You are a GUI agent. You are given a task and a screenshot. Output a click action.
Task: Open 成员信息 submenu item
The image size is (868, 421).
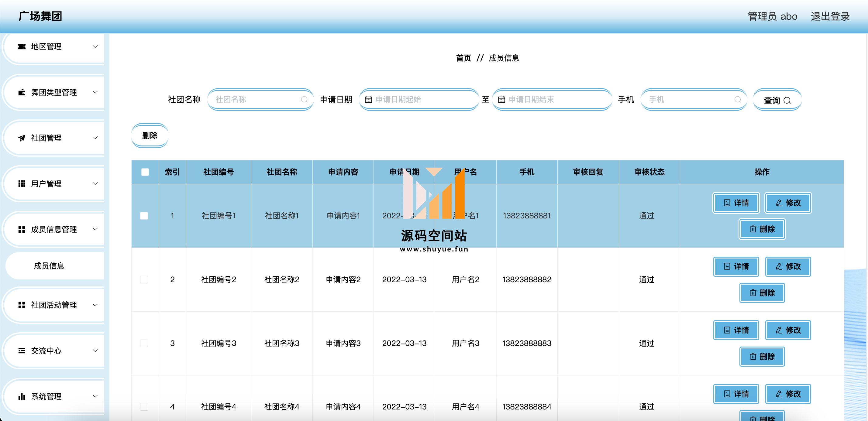pos(55,266)
